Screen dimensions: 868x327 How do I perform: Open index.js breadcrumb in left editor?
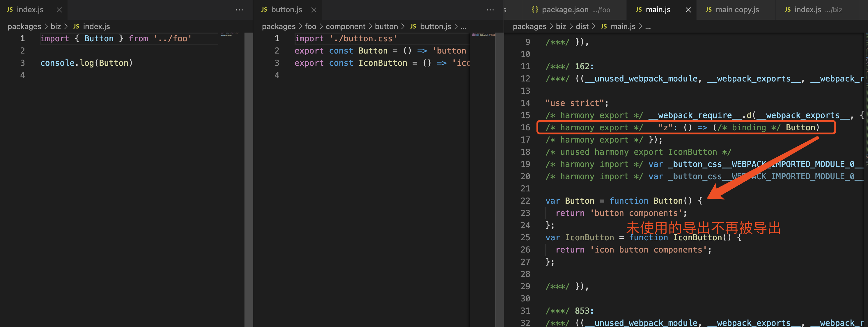96,26
